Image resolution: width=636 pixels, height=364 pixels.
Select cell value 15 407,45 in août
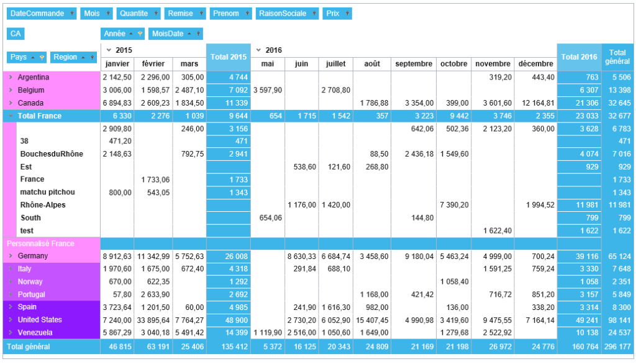[372, 320]
